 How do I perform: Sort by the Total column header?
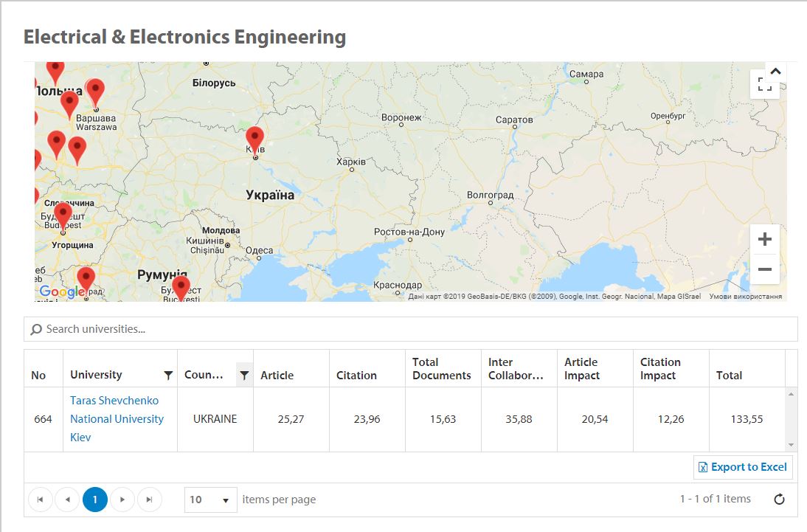tap(729, 376)
